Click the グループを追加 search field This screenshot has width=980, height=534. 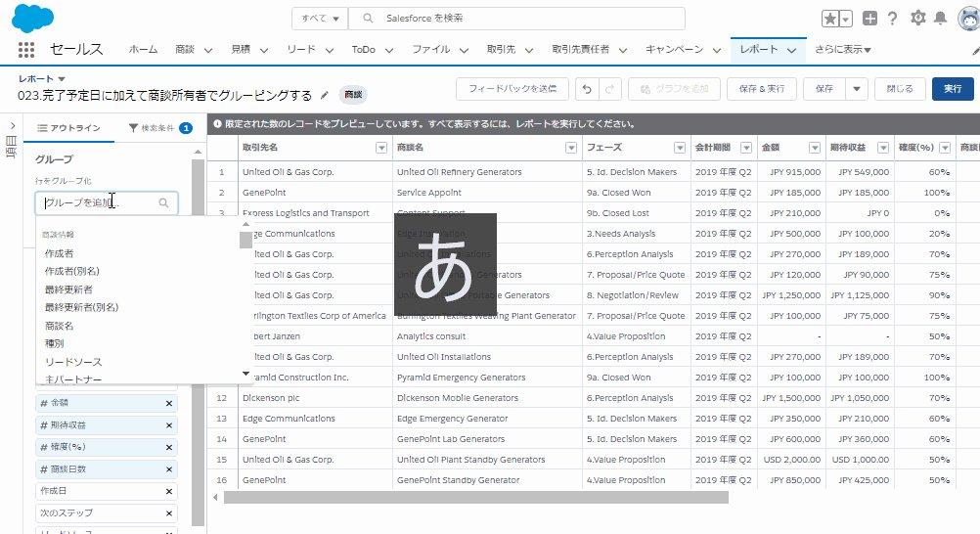click(x=107, y=202)
